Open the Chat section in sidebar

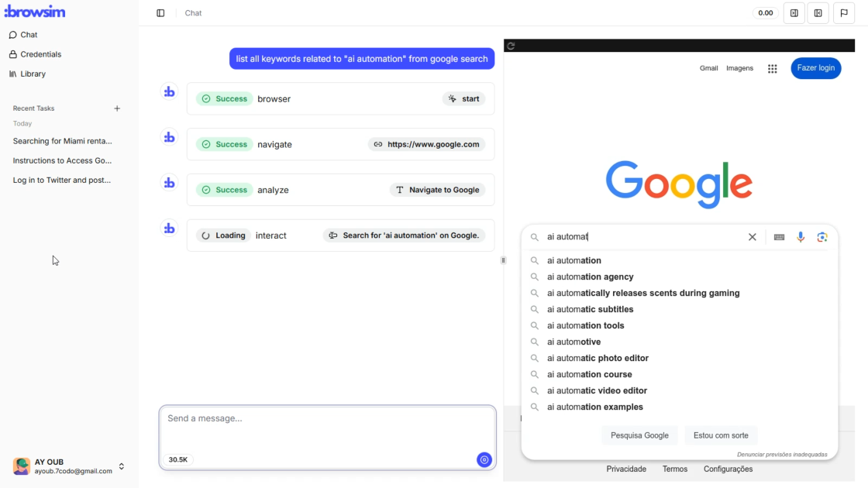click(x=23, y=35)
